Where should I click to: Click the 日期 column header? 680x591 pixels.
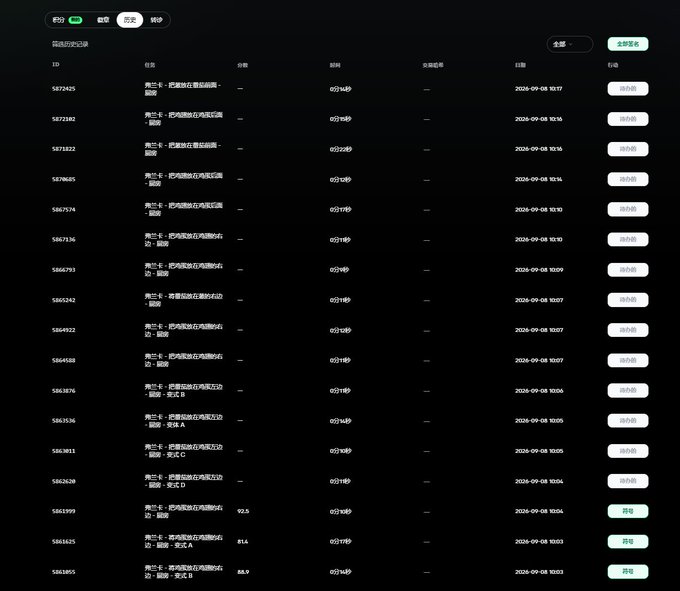[520, 65]
